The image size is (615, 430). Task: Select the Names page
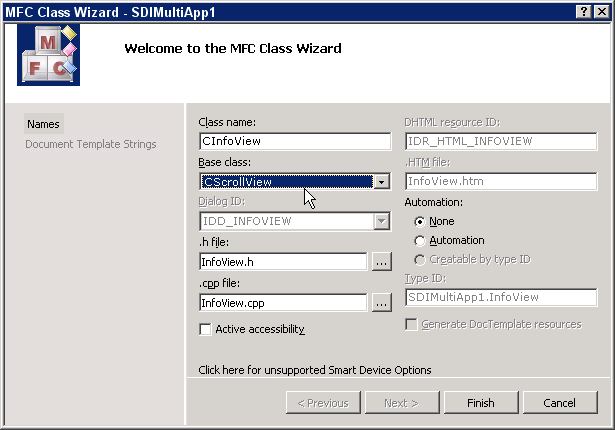click(x=43, y=124)
